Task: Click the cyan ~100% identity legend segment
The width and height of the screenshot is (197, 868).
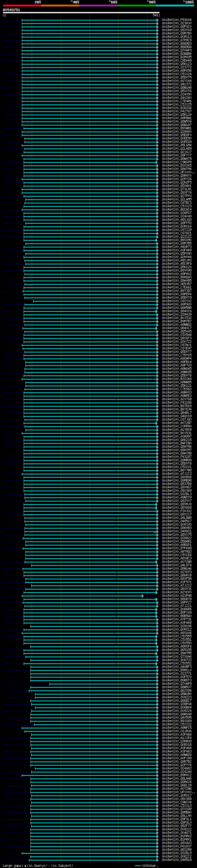Action: coord(175,6)
